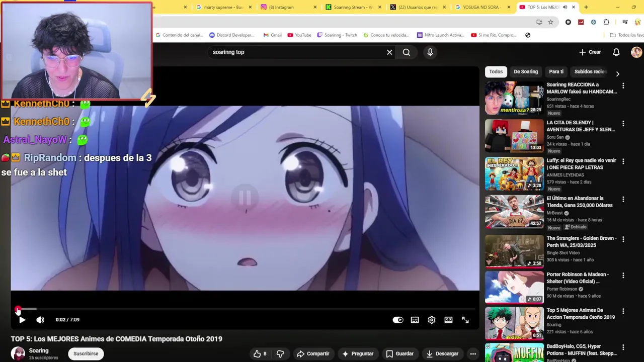Screen dimensions: 644x362
Task: Show more filter chips with the right chevron
Action: [618, 74]
